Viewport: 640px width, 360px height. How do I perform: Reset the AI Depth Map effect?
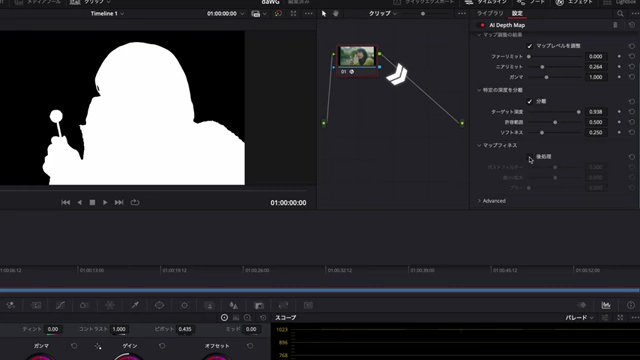pyautogui.click(x=632, y=25)
